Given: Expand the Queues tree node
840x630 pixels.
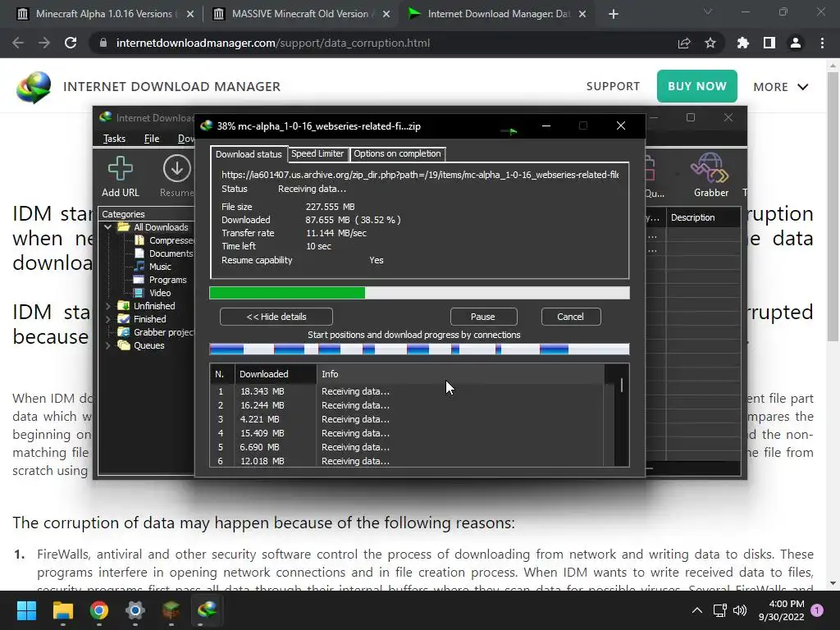Looking at the screenshot, I should 108,345.
